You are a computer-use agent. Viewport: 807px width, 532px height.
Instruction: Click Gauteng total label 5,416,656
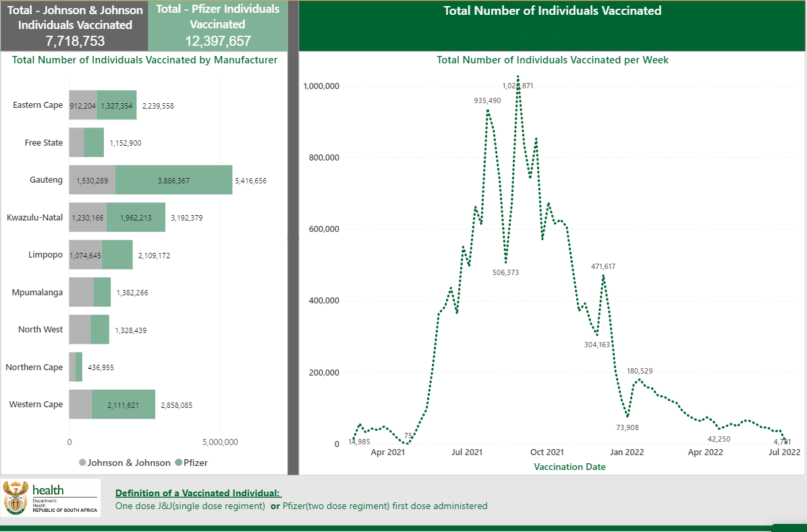(x=250, y=181)
